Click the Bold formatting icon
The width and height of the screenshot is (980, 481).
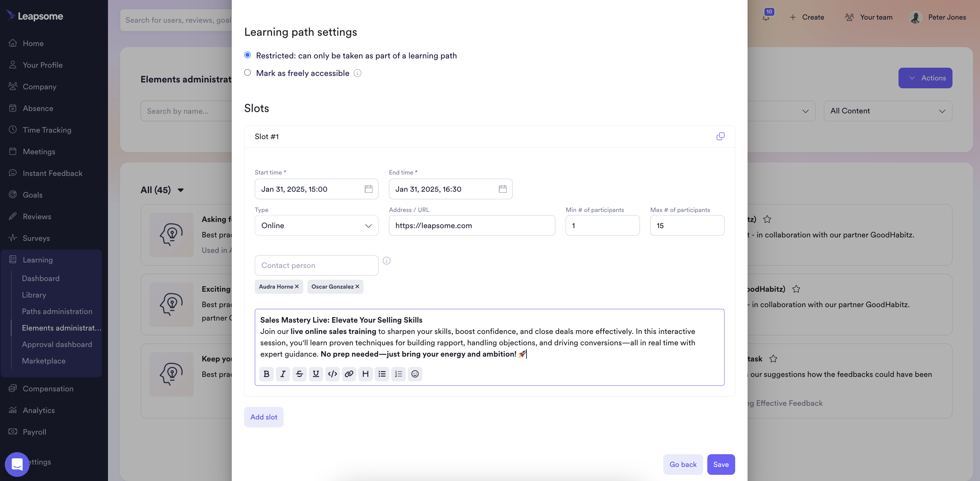pos(266,374)
